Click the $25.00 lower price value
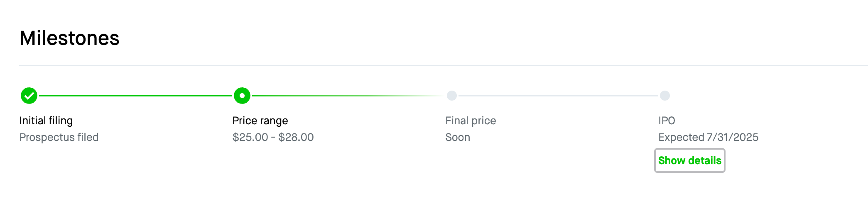The width and height of the screenshot is (868, 212). 250,137
